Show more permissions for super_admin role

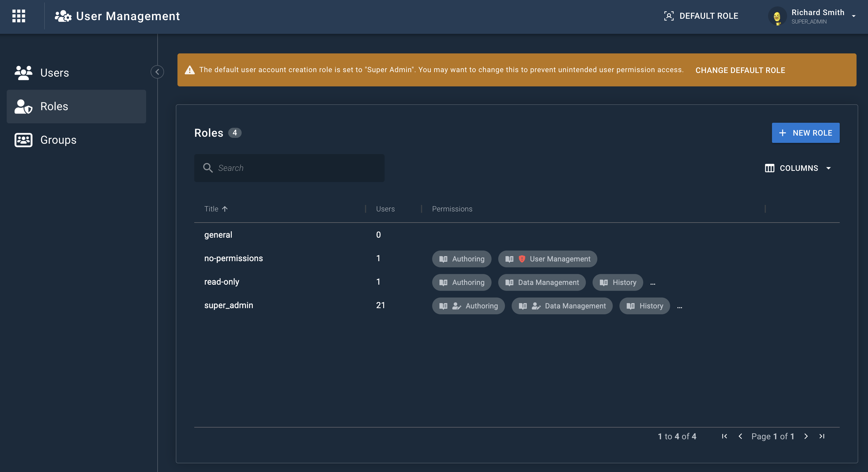(680, 306)
